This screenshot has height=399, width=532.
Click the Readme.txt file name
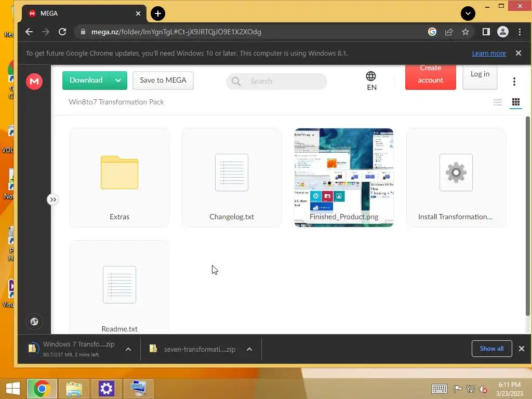[119, 329]
